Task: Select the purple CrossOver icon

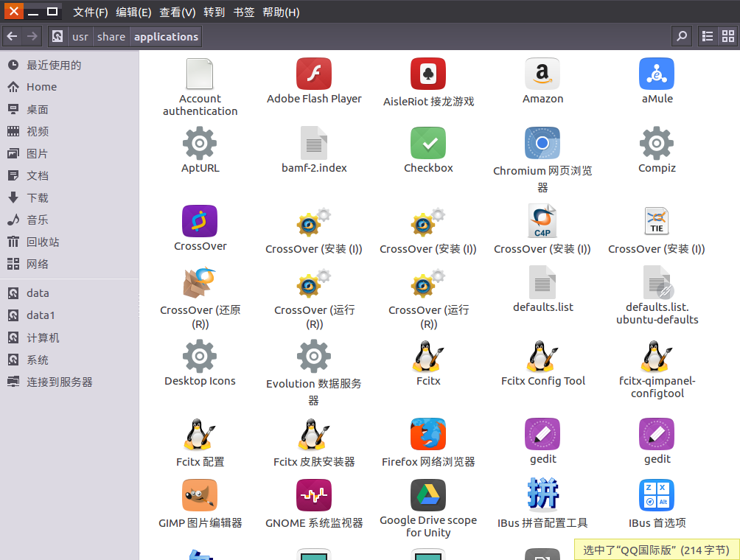Action: coord(200,221)
